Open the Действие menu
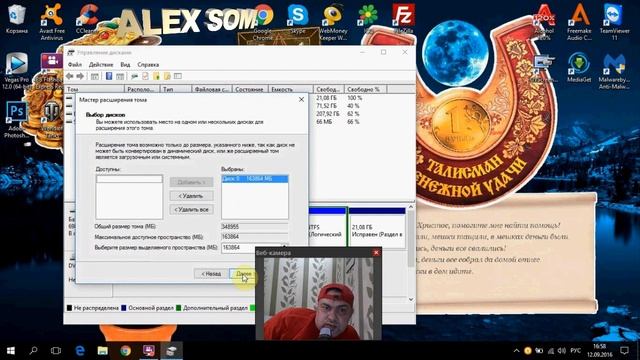640x360 pixels. (x=101, y=64)
